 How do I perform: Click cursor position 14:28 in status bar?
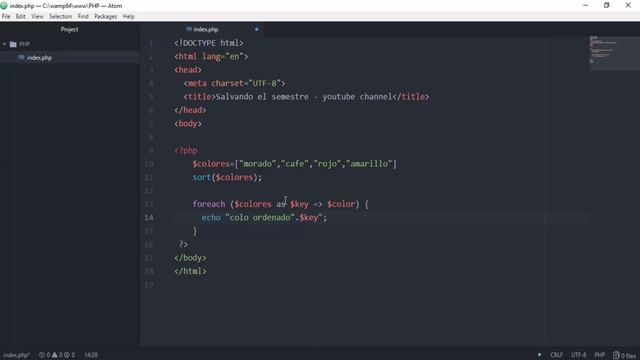pos(91,355)
